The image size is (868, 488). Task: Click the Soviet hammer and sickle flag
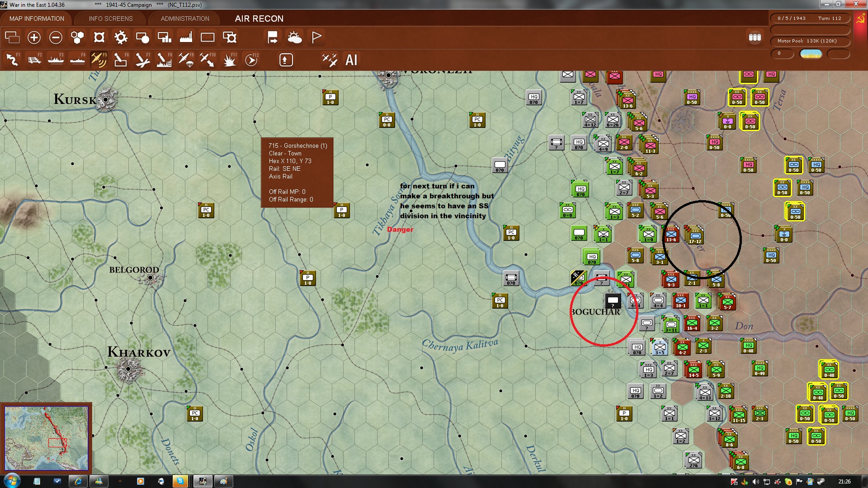click(860, 19)
